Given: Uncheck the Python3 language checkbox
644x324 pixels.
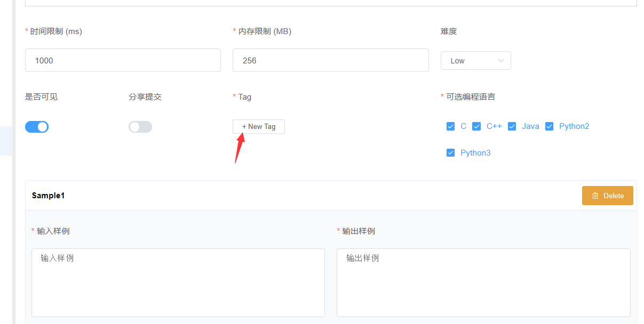Looking at the screenshot, I should click(450, 153).
